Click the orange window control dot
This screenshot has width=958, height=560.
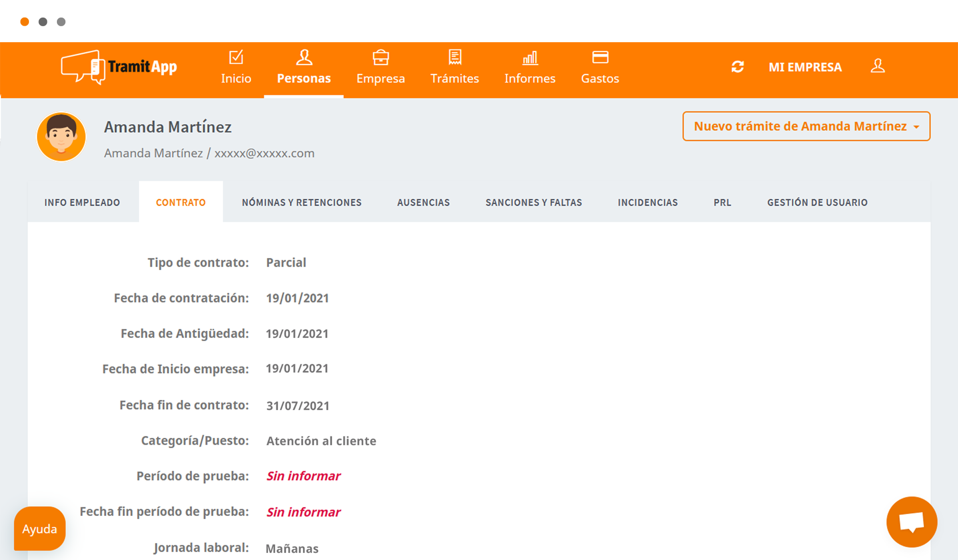(25, 22)
